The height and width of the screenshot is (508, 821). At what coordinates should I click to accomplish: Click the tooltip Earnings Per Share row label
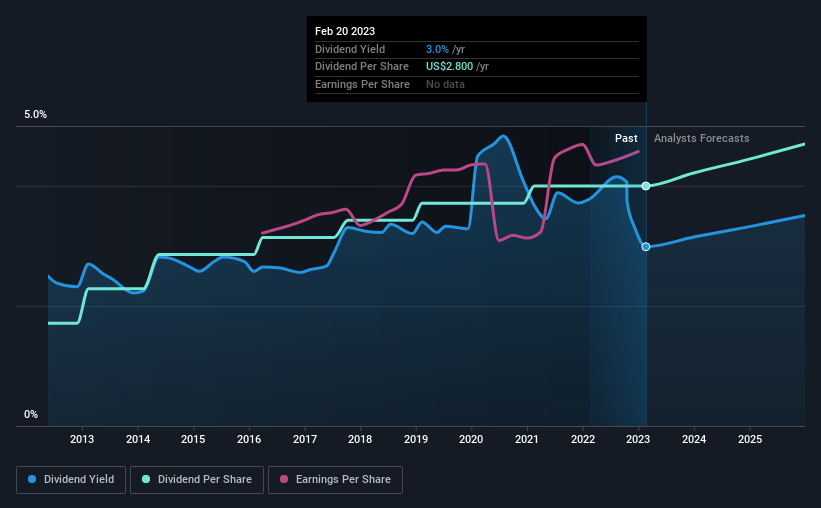pos(362,84)
